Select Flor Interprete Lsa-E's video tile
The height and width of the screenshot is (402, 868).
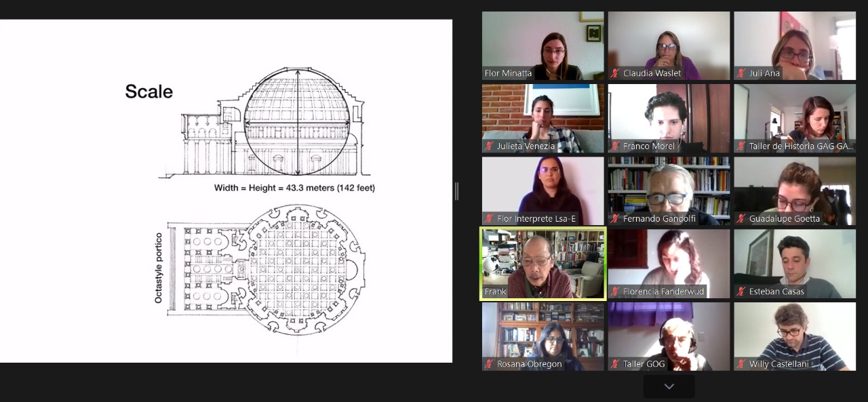click(542, 191)
